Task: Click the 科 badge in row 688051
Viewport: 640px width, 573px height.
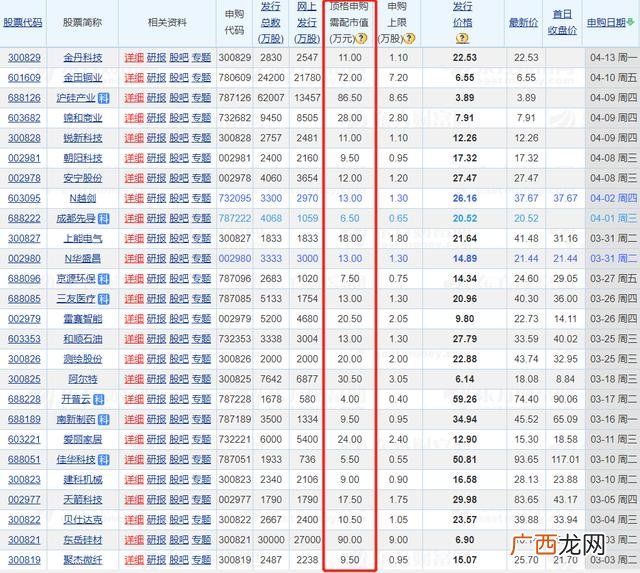Action: click(104, 460)
